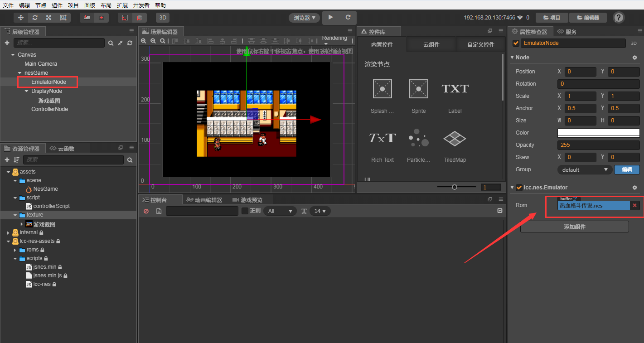Open hierarchy panel hamburger menu

[131, 31]
